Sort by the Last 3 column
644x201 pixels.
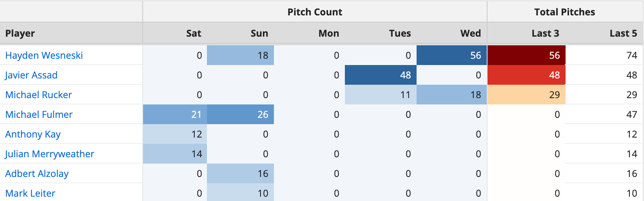[545, 33]
